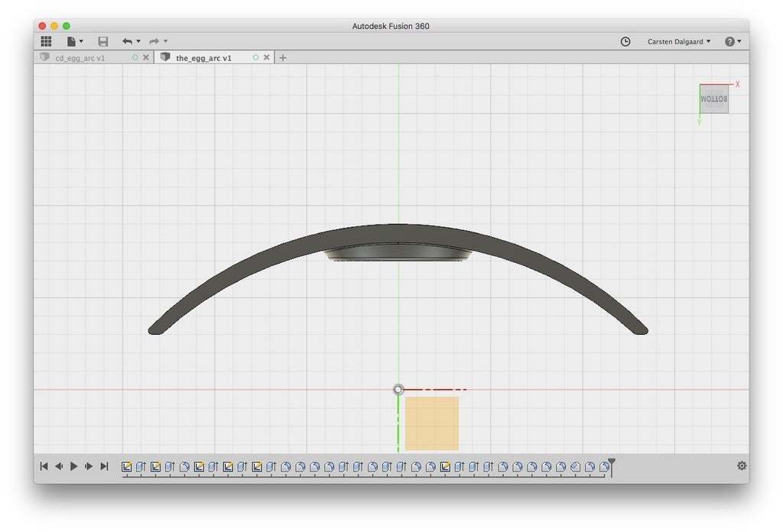Click the Save disk icon

[103, 41]
